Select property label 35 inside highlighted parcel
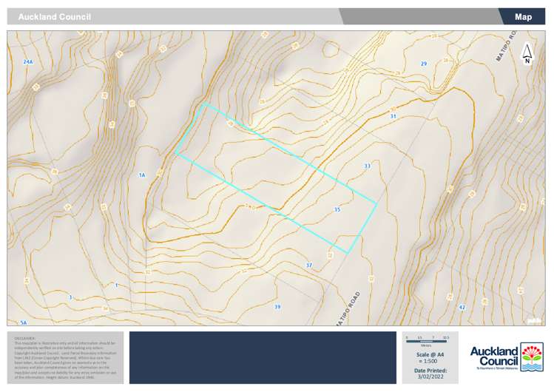554x392 pixels. (337, 210)
